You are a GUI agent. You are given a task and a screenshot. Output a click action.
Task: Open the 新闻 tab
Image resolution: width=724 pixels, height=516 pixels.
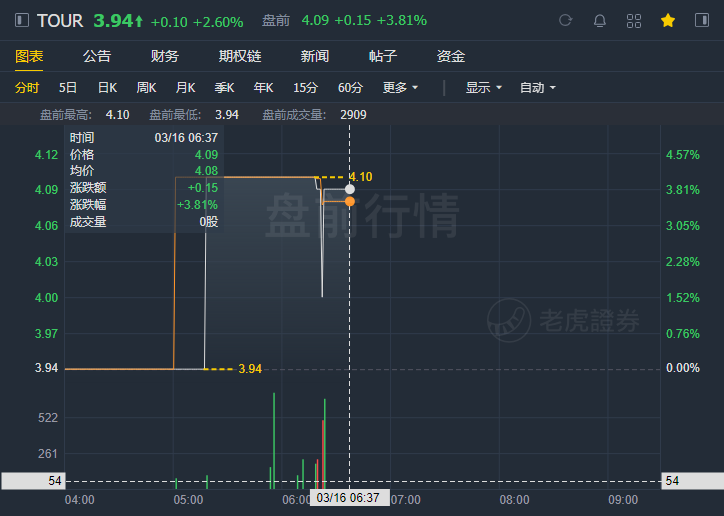coord(315,56)
